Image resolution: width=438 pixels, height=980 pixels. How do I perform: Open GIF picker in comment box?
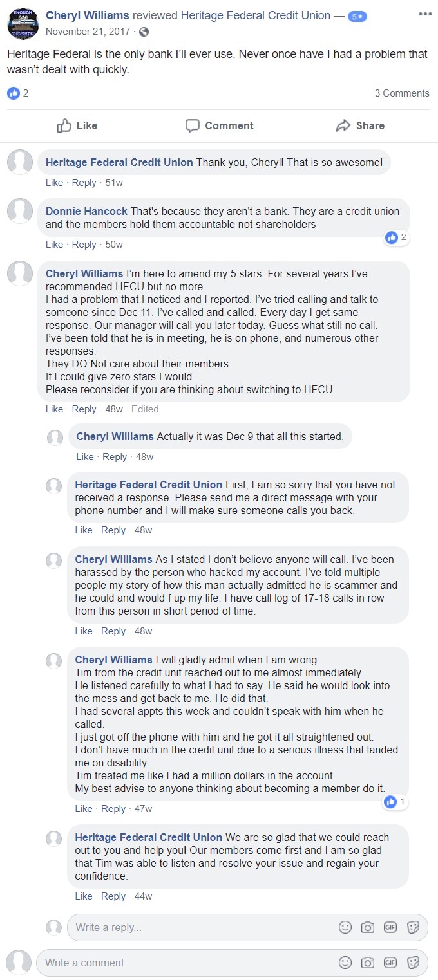pyautogui.click(x=390, y=963)
